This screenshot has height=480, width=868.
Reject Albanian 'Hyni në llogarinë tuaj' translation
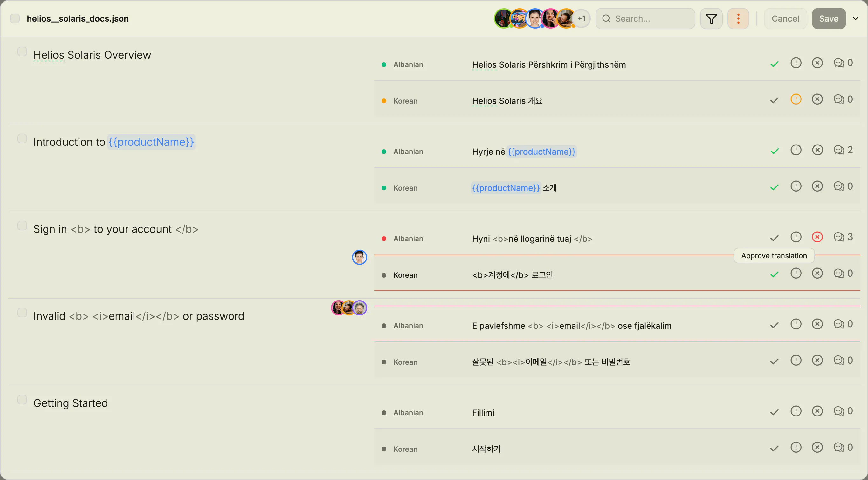click(817, 237)
